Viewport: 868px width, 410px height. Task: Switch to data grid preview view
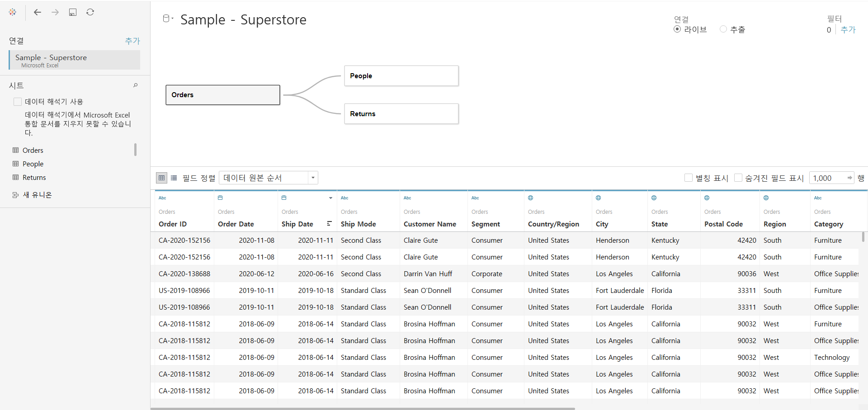click(161, 178)
